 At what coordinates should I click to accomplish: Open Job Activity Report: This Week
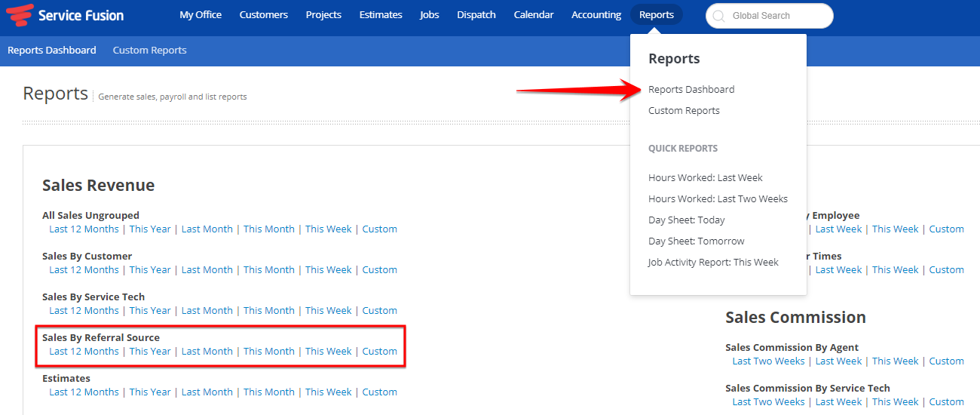point(713,263)
